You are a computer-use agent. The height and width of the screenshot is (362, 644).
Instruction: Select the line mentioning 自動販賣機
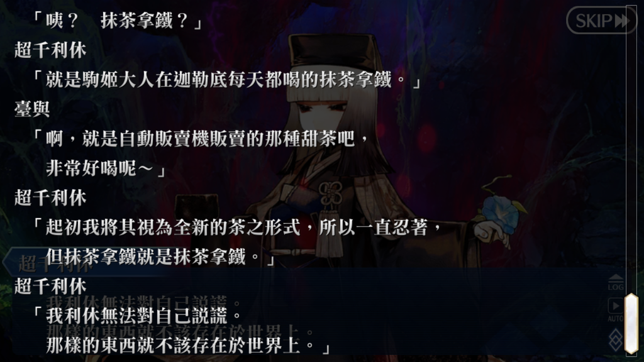click(x=201, y=139)
